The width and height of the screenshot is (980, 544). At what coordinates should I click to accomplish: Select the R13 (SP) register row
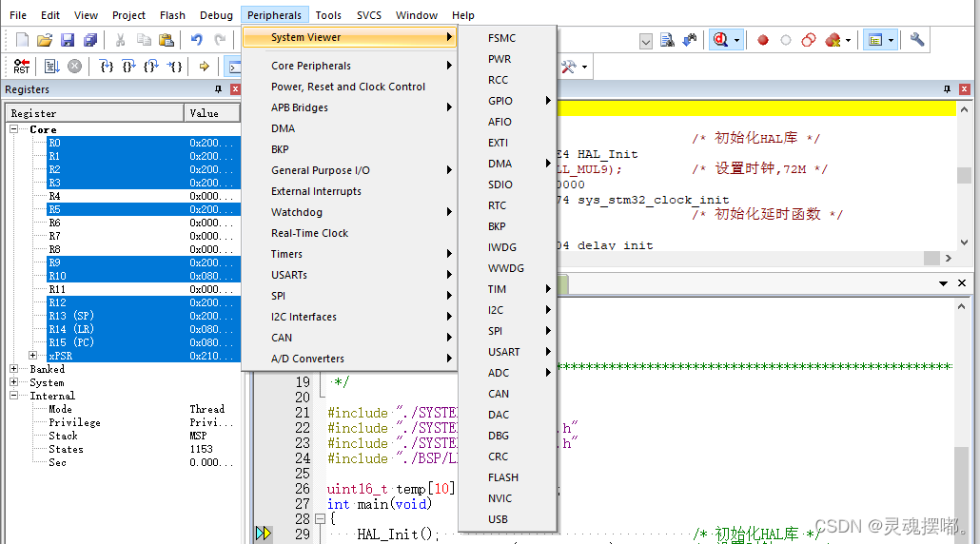pos(143,316)
